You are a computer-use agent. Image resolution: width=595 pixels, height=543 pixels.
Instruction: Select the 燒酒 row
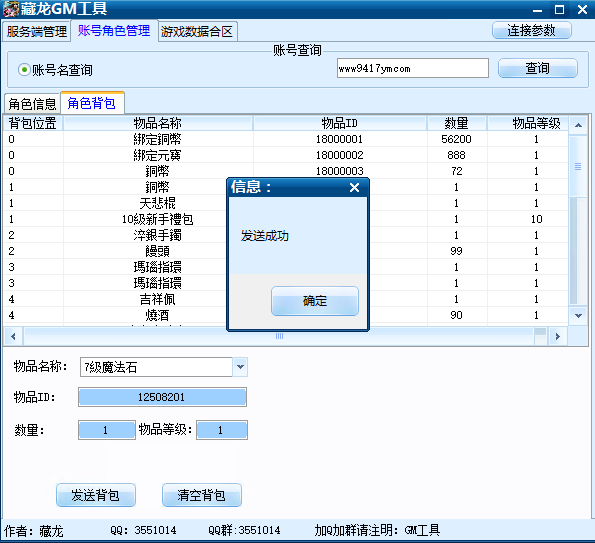click(286, 315)
